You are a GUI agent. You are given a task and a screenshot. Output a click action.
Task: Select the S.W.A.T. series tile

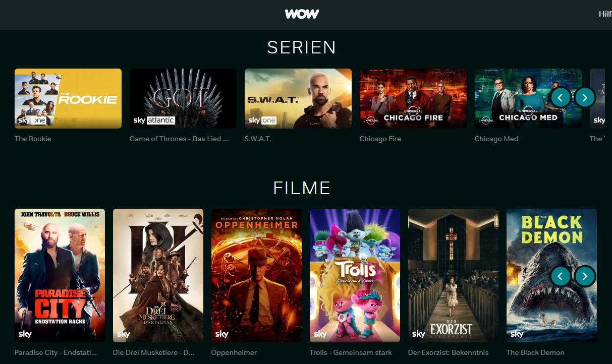pyautogui.click(x=298, y=98)
